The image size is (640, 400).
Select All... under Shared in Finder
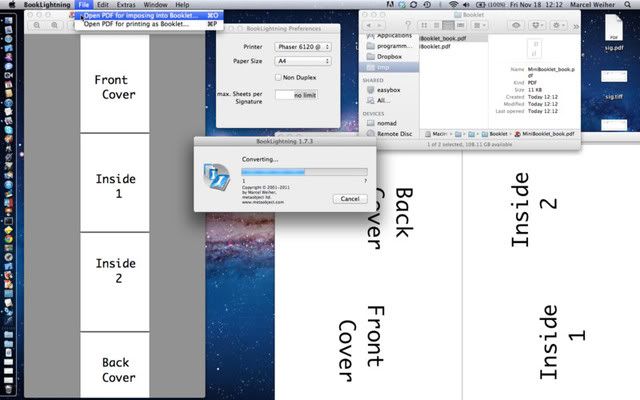click(390, 100)
